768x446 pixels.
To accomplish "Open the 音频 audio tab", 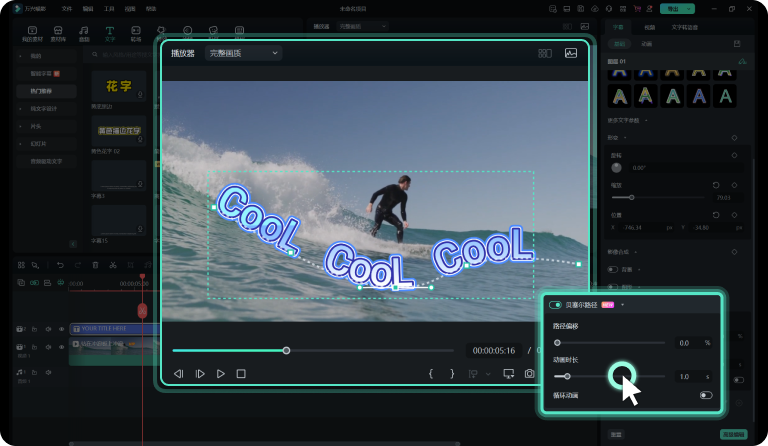I will click(84, 34).
